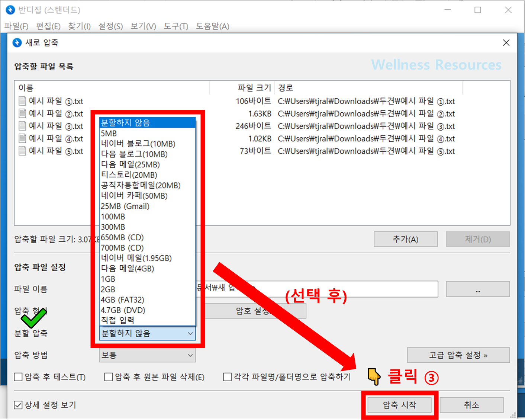Sort the list by 파일 크기 column header
Image resolution: width=525 pixels, height=420 pixels.
pos(242,88)
